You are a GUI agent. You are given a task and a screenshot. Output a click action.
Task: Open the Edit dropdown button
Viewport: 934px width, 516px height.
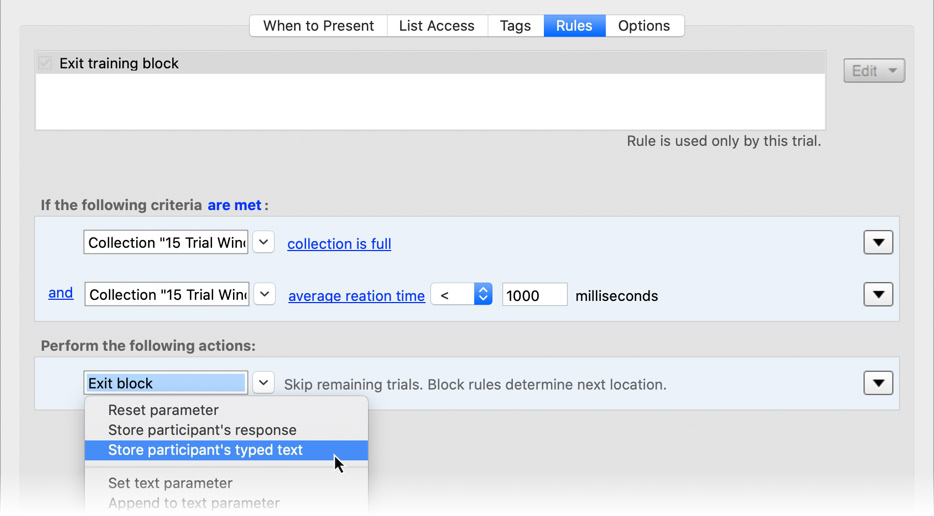[873, 71]
